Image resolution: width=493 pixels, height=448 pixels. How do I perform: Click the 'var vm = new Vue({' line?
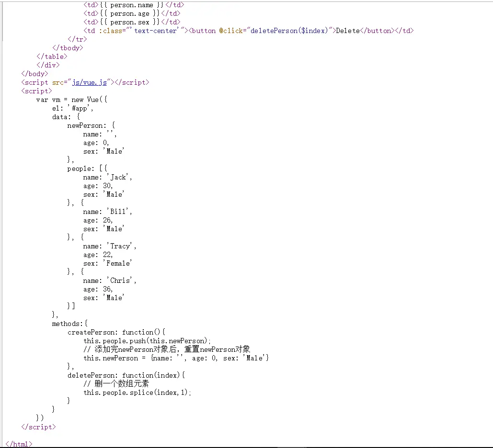72,100
